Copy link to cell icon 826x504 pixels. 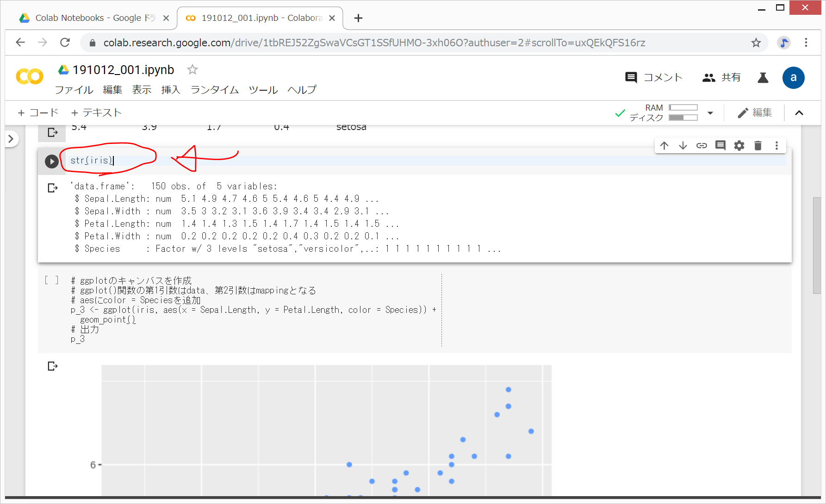702,146
